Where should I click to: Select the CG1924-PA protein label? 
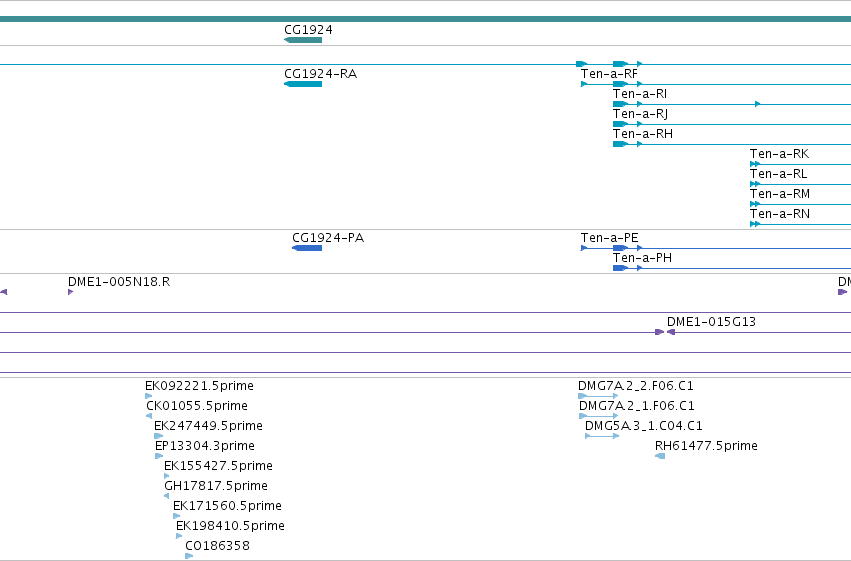(x=328, y=237)
